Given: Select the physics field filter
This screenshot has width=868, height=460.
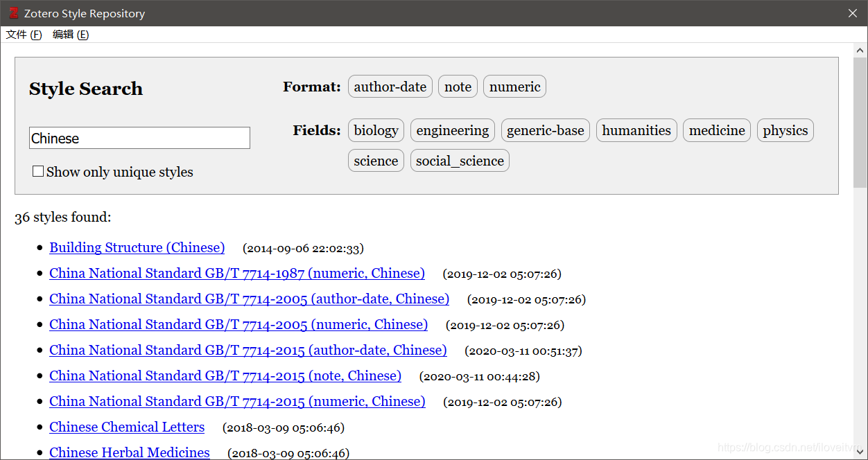Looking at the screenshot, I should tap(785, 130).
